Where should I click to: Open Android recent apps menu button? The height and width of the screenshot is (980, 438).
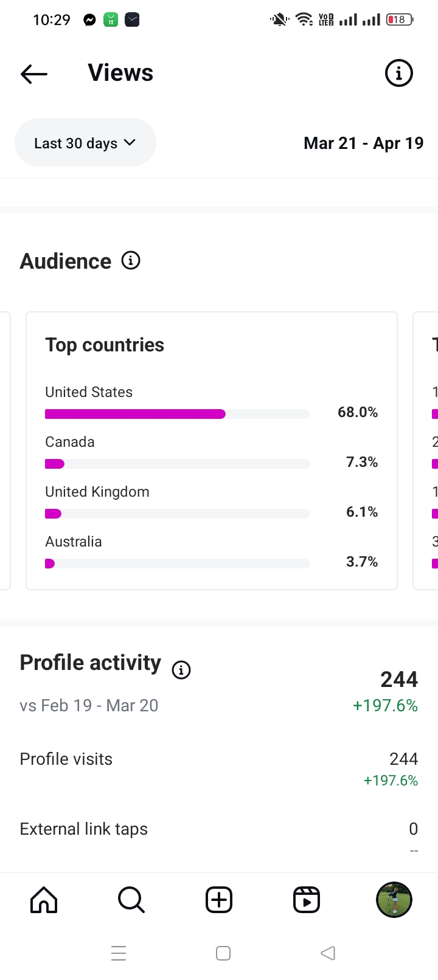click(x=119, y=953)
